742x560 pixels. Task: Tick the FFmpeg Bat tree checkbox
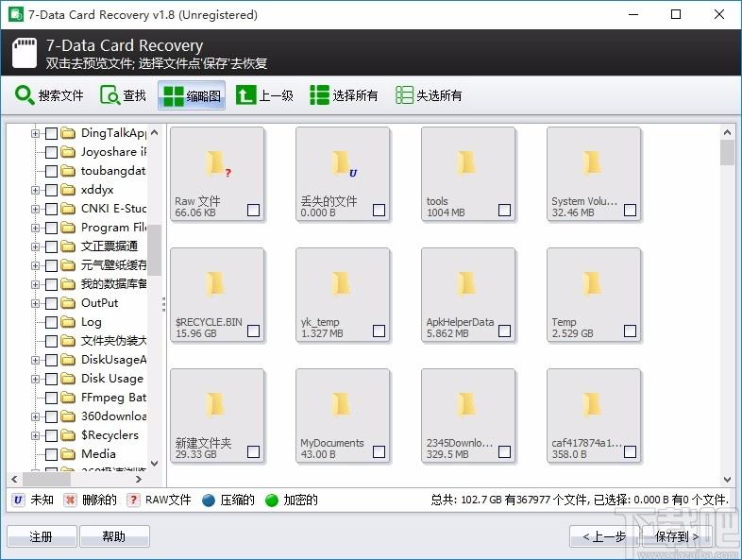(x=52, y=398)
